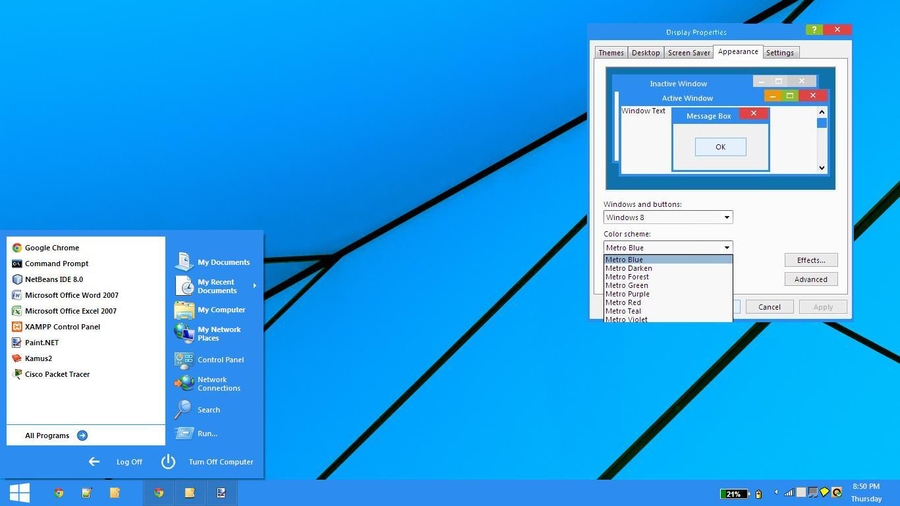
Task: Launch Command Prompt from Start menu
Action: [x=56, y=264]
